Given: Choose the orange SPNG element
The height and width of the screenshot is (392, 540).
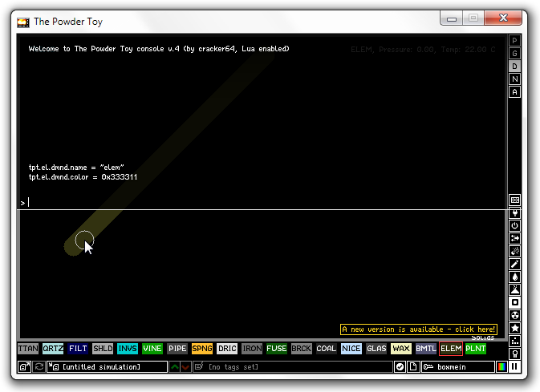Looking at the screenshot, I should tap(202, 349).
